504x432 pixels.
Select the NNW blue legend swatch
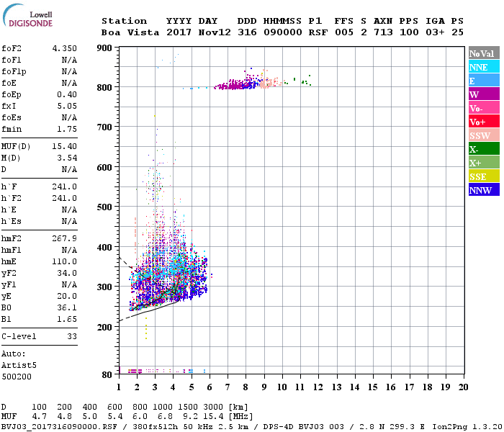(484, 189)
